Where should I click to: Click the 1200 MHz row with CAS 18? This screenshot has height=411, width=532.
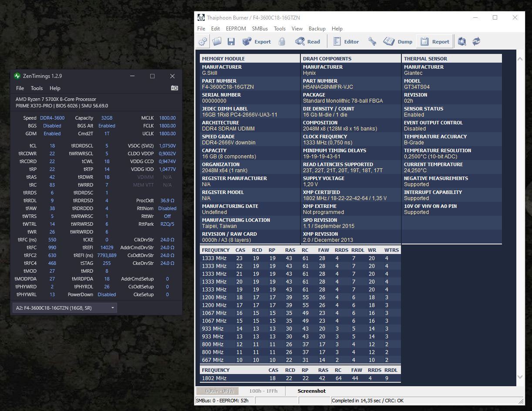[x=300, y=297]
